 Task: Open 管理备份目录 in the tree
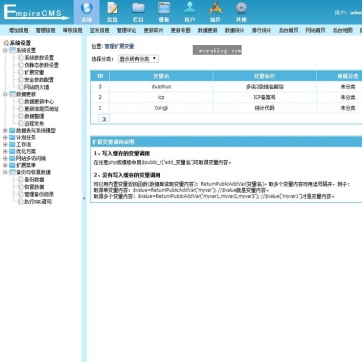(39, 194)
